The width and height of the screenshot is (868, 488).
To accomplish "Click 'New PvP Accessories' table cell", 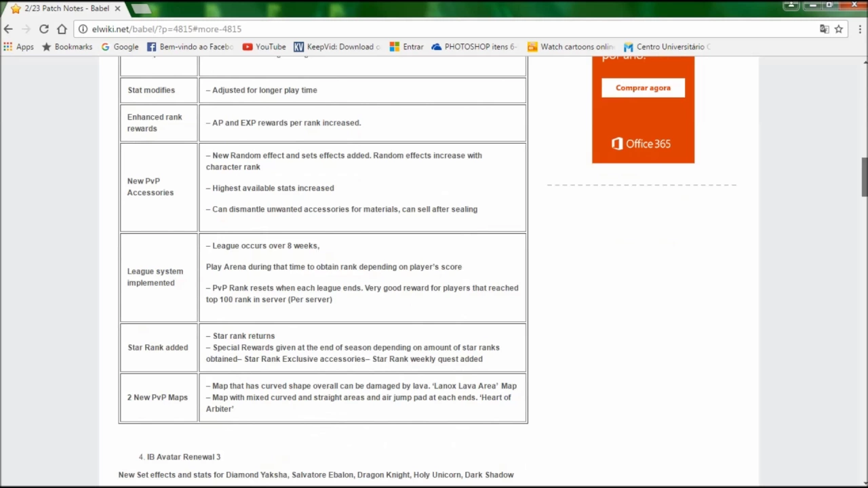I will point(159,186).
